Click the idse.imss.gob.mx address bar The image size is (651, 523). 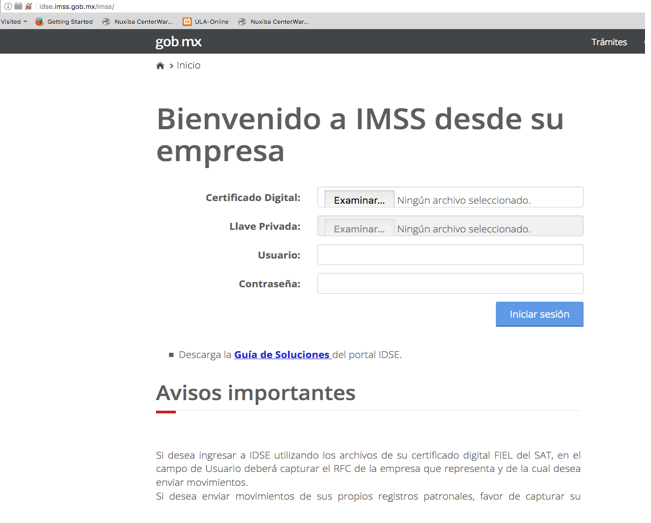point(76,6)
